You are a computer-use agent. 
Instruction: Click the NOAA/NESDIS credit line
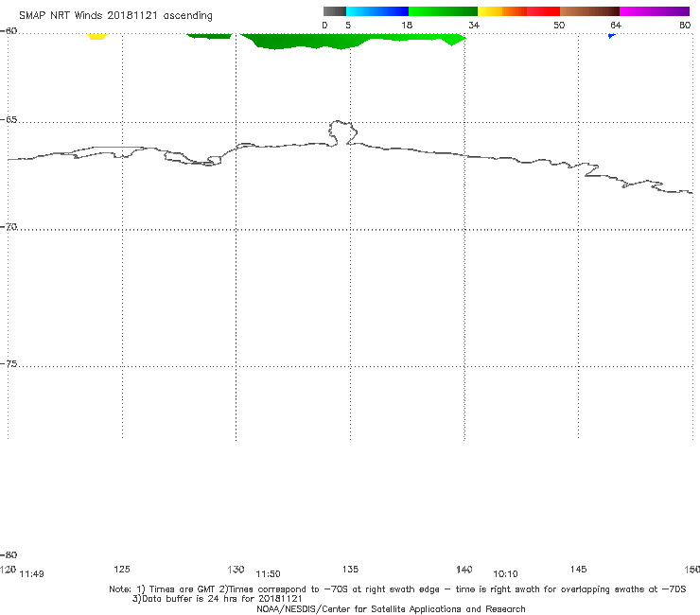point(391,608)
